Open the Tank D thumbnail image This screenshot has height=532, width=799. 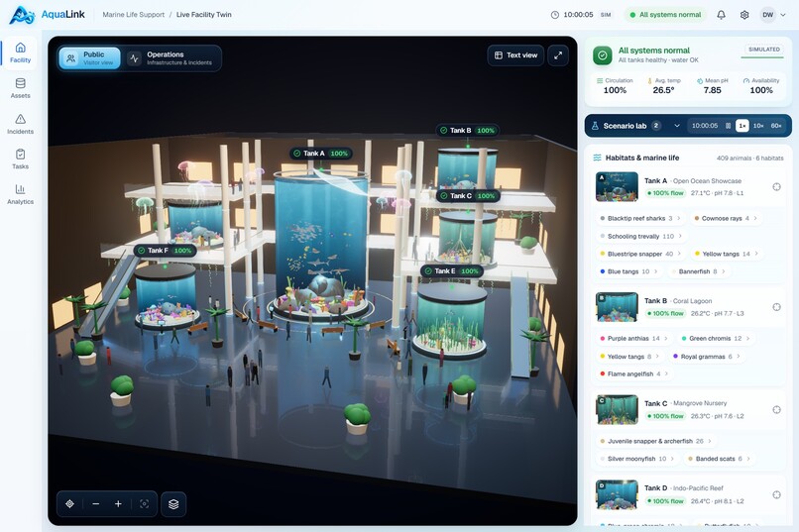point(617,494)
